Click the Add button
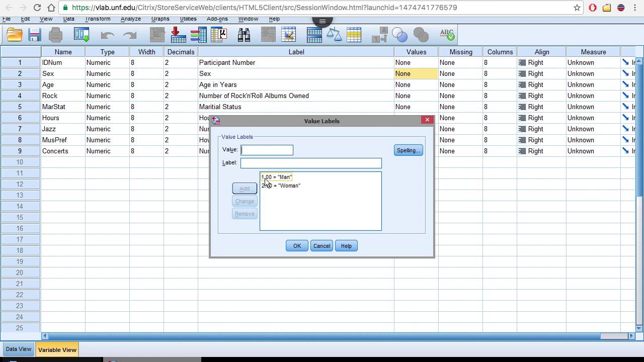 click(245, 189)
